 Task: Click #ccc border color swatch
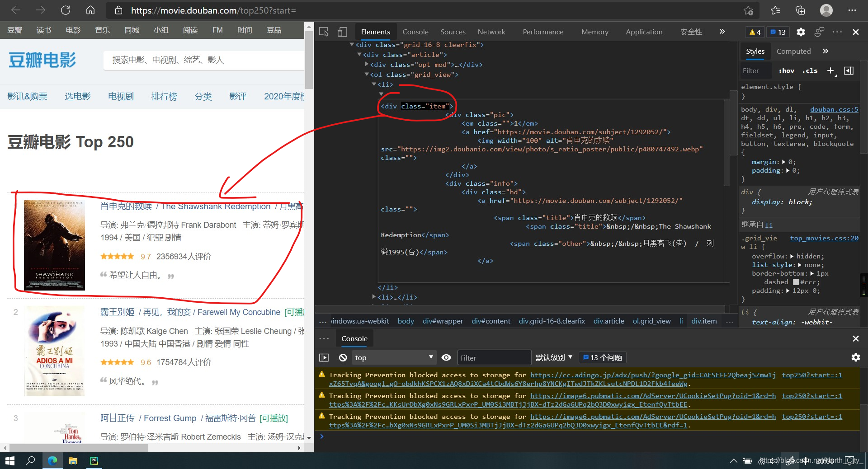[x=796, y=282]
